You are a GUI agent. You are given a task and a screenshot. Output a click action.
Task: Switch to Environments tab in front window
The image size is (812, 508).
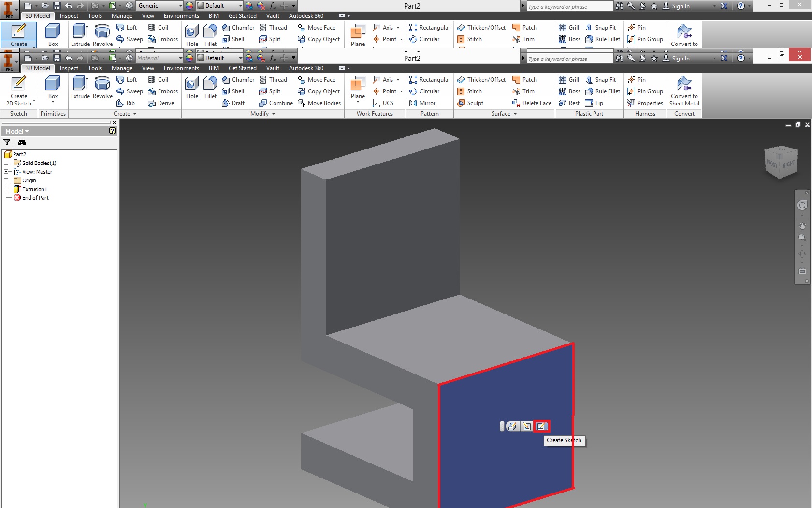tap(181, 68)
